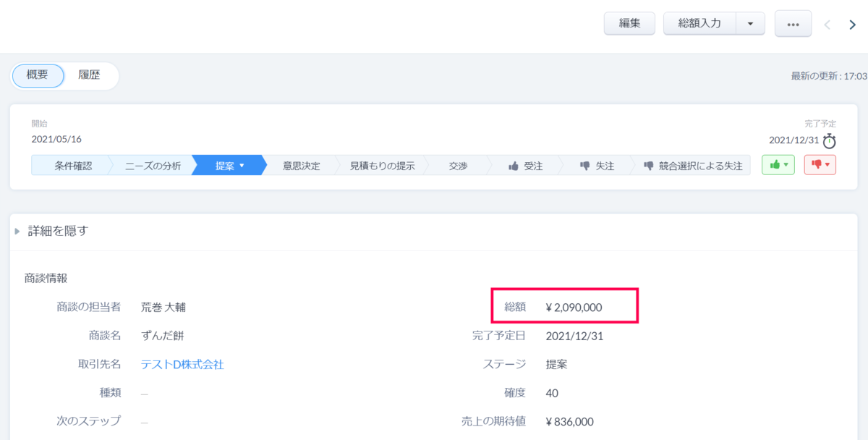Open the 提案 stage dropdown
The width and height of the screenshot is (868, 440).
[229, 166]
